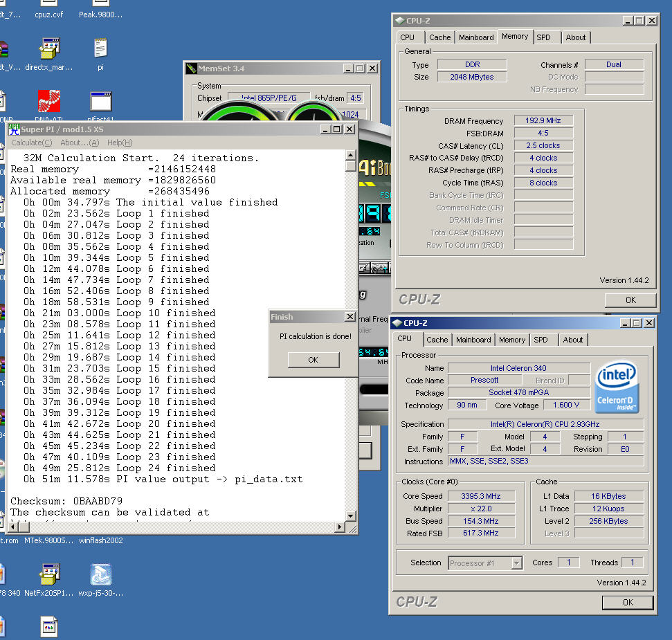This screenshot has height=640, width=672.
Task: Click CAS# Latency value 2.5 clocks
Action: pos(543,146)
